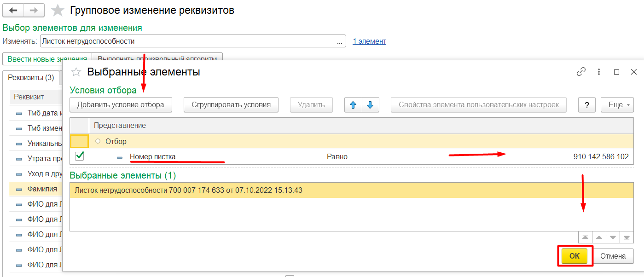The image size is (644, 277).
Task: Open the 1 элемент link
Action: coord(369,41)
